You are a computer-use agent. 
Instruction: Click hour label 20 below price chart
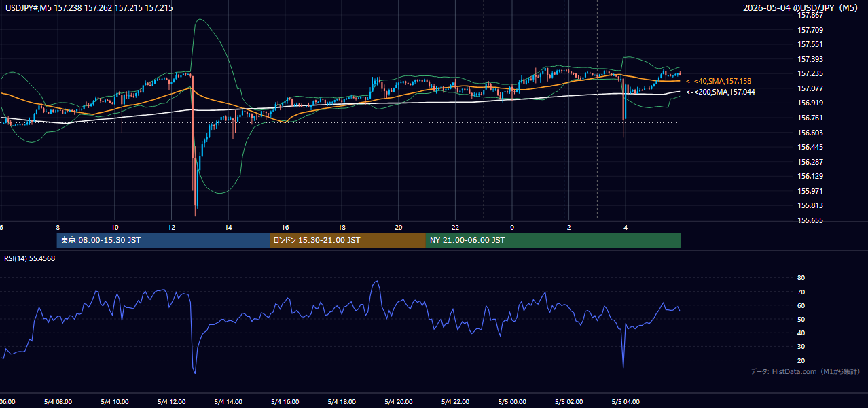[399, 227]
